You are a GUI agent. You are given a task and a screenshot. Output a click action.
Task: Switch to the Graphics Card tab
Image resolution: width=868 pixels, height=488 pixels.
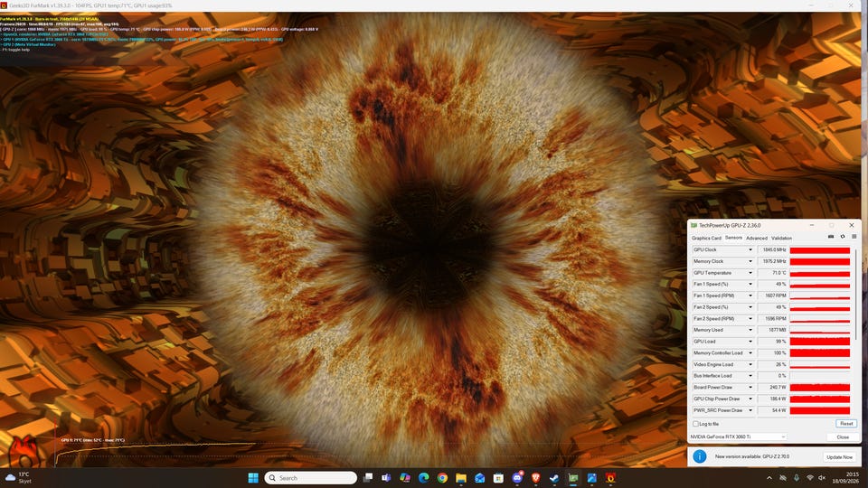tap(706, 239)
